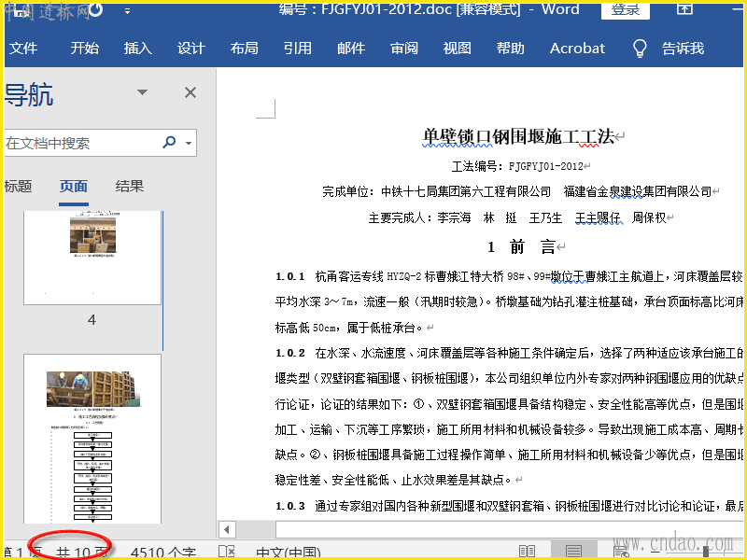Switch to Print Layout view

coord(573,552)
